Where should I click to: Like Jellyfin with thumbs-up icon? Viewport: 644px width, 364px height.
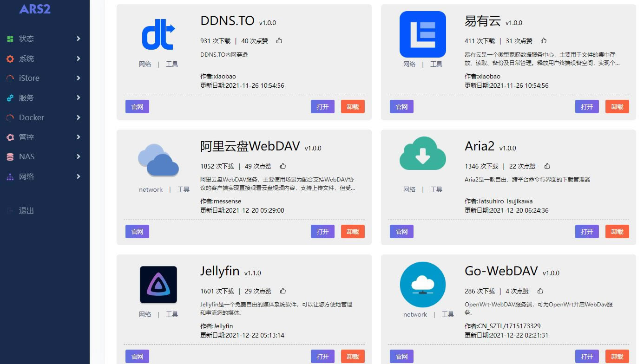[283, 291]
